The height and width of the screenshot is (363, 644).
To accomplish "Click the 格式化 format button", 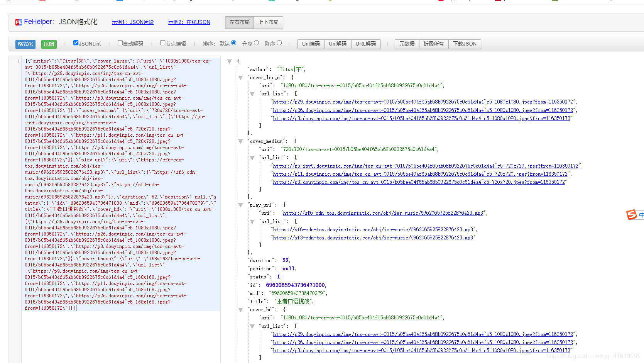I will (x=25, y=44).
